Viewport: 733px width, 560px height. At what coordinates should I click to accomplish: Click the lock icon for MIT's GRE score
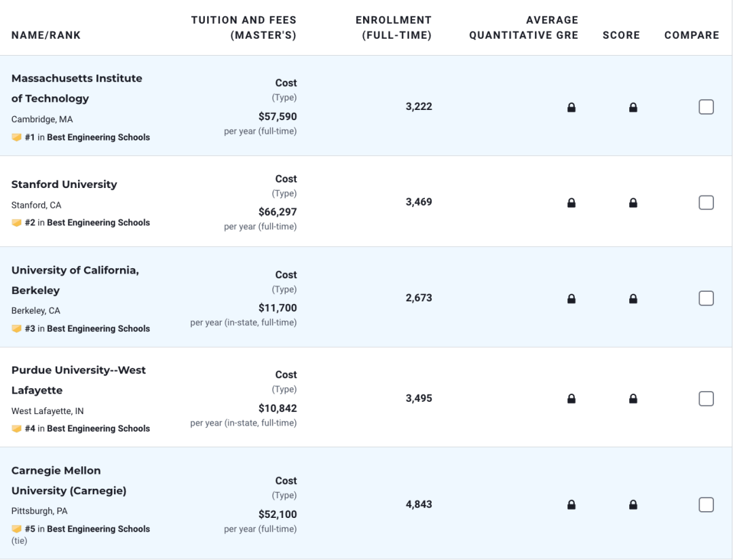pos(571,107)
